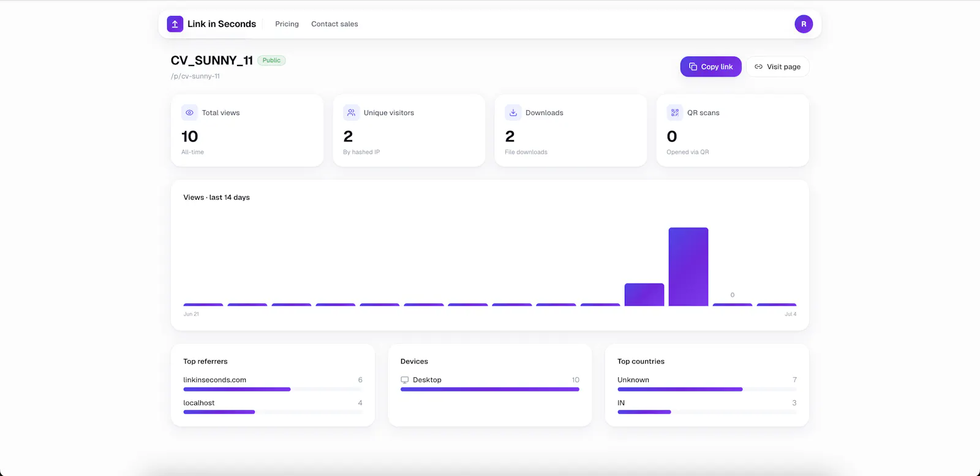Click the /p/cv-sunny-11 path text
The width and height of the screenshot is (980, 476).
coord(195,76)
